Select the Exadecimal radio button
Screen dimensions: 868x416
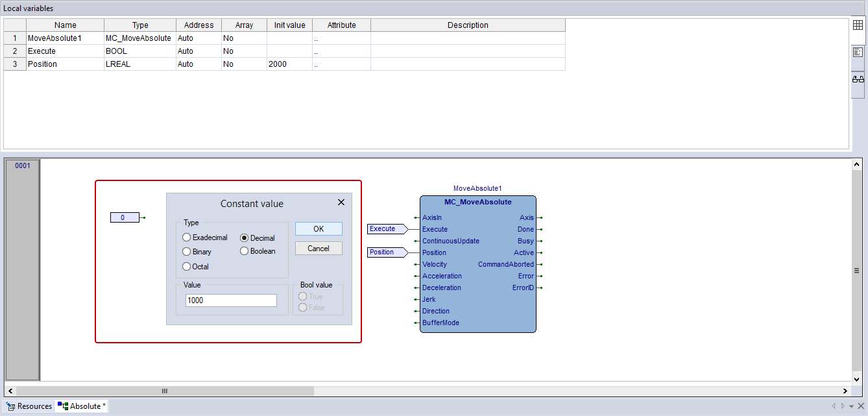click(x=187, y=238)
